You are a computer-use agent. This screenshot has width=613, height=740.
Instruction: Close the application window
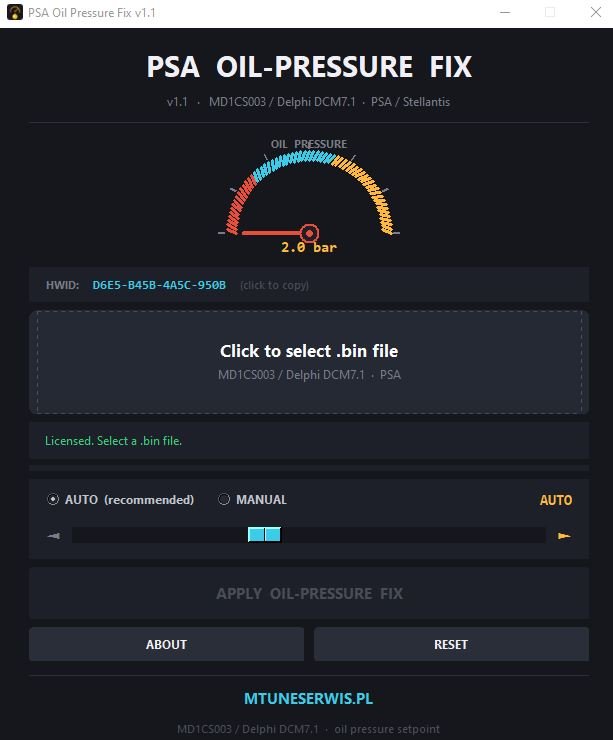[596, 12]
